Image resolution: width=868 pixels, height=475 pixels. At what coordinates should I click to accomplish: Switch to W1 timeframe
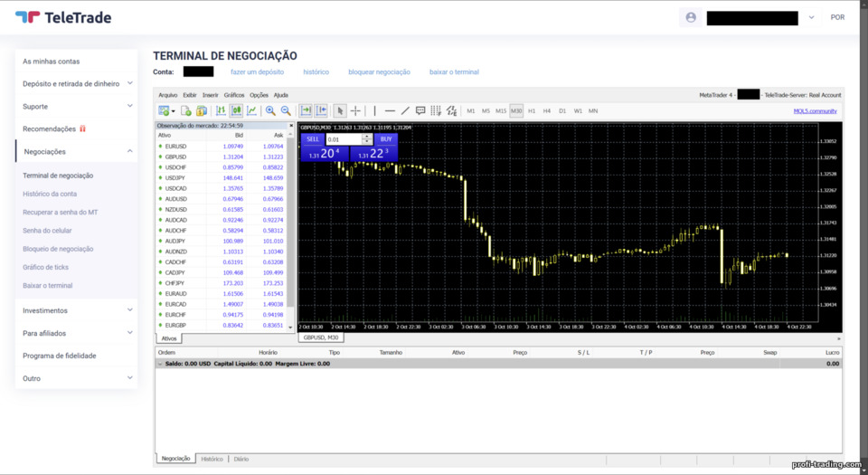pos(578,110)
